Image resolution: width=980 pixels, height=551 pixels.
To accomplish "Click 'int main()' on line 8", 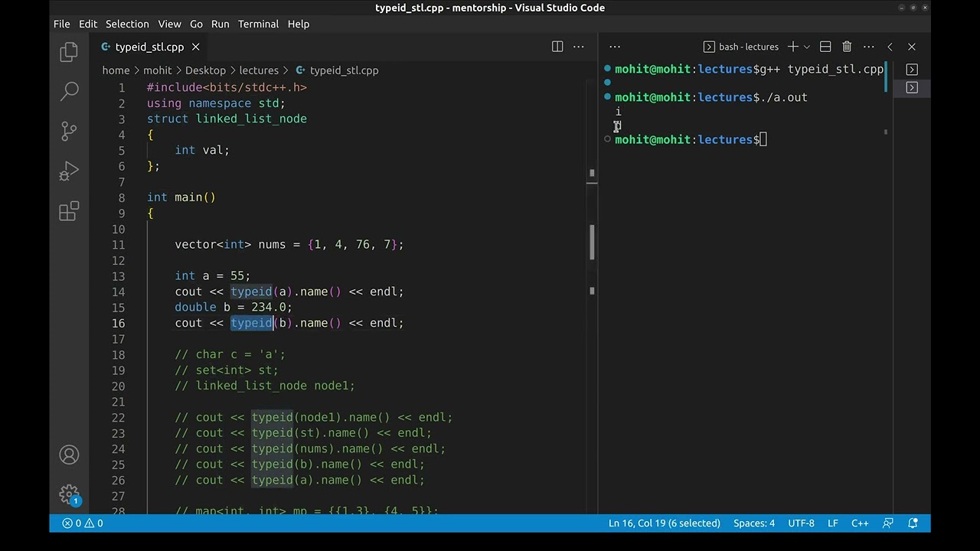I will pyautogui.click(x=181, y=197).
